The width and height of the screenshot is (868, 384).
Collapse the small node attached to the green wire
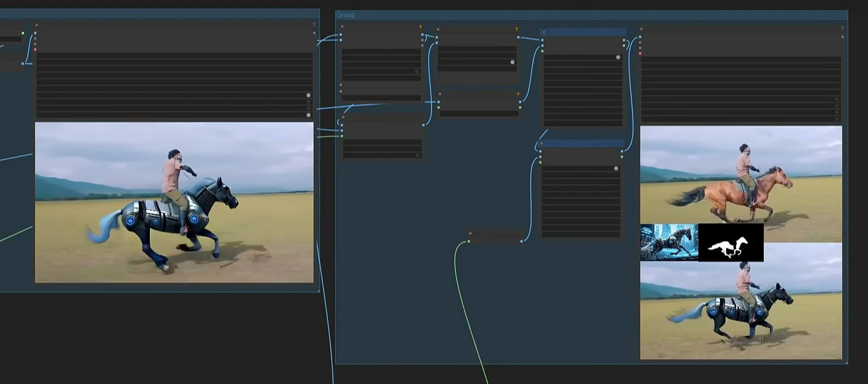(x=470, y=233)
